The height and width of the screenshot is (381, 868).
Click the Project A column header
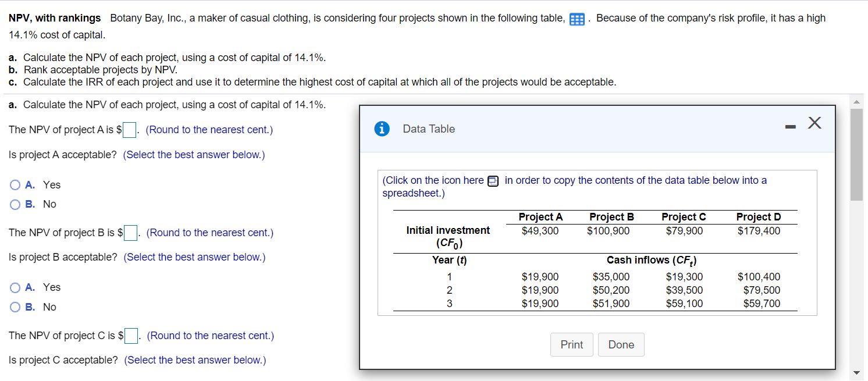(540, 217)
